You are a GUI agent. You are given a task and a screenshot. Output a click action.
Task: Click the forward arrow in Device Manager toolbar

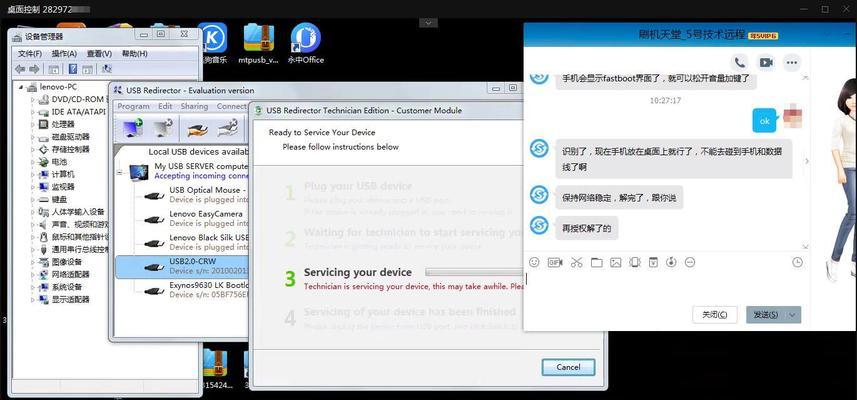[x=34, y=69]
